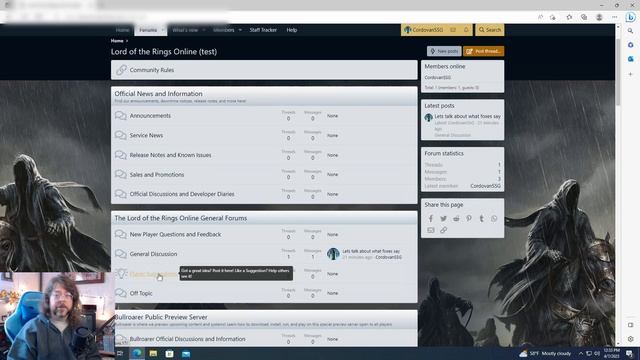The image size is (640, 360).
Task: Open Edge settings and more menu
Action: [x=615, y=17]
